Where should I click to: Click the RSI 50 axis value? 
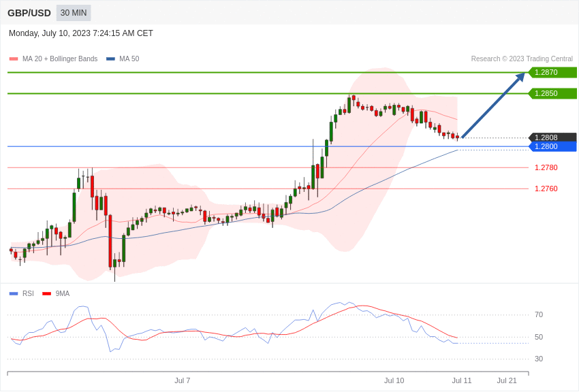[x=539, y=337]
